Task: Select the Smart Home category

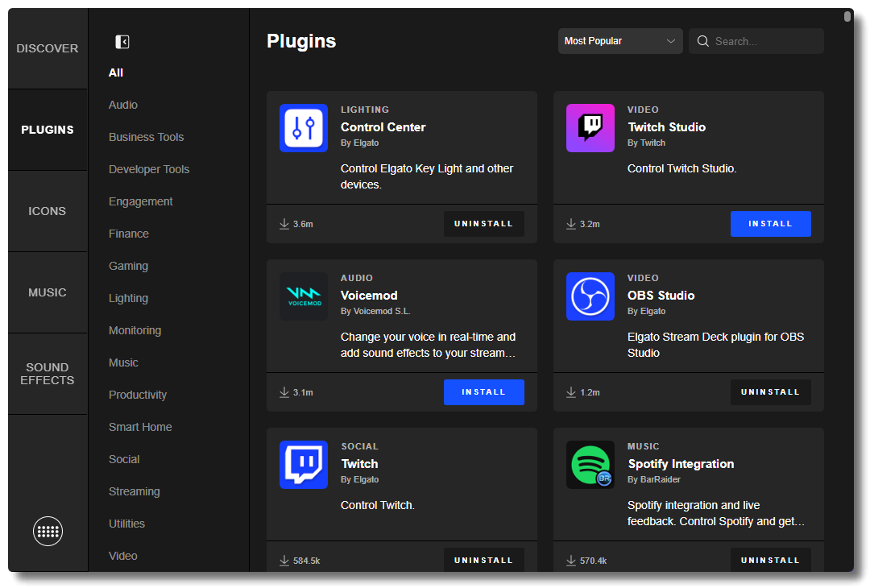Action: 140,427
